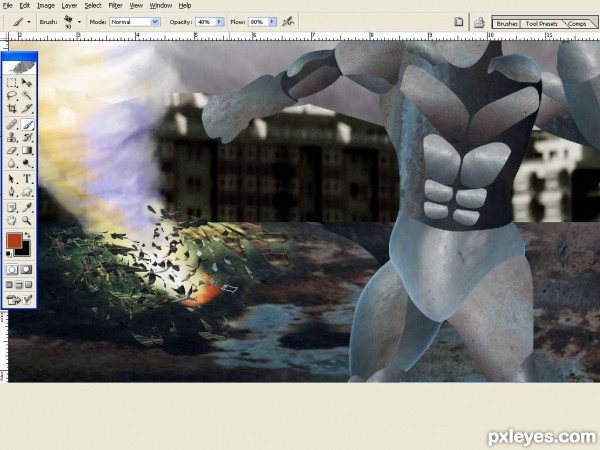The image size is (600, 450).
Task: Select the Type tool
Action: click(26, 179)
